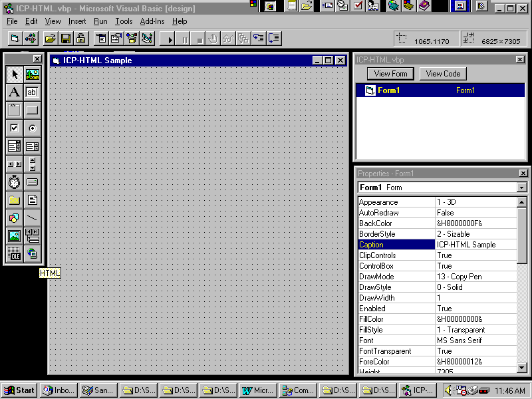The width and height of the screenshot is (532, 399).
Task: Open the Add-Ins menu
Action: [x=152, y=21]
